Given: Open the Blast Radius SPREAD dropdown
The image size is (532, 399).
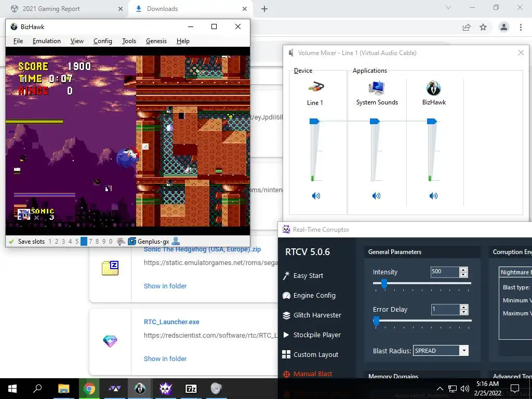Looking at the screenshot, I should click(x=441, y=351).
